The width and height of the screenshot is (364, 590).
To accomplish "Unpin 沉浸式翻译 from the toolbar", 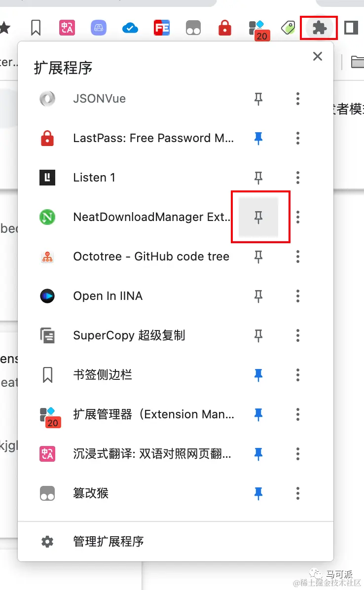I will [258, 454].
